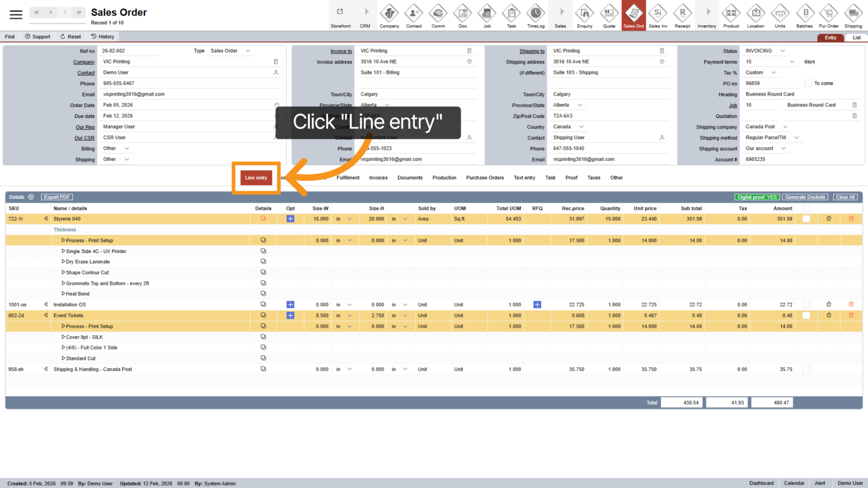Screen dimensions: 868x488
Task: Check the Shipping & Handling row checkbox
Action: (x=806, y=369)
